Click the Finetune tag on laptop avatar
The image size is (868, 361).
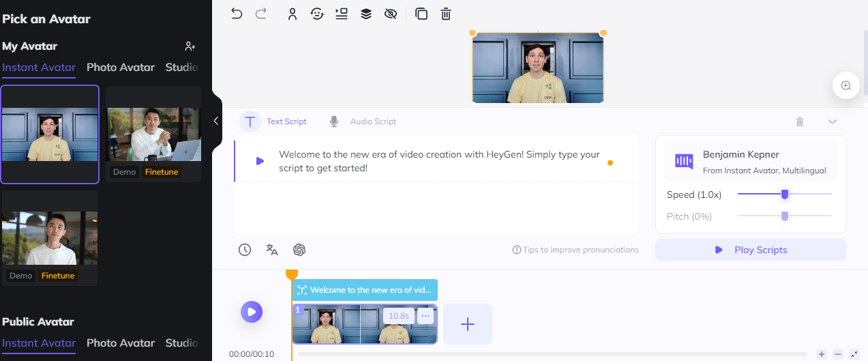pos(162,172)
